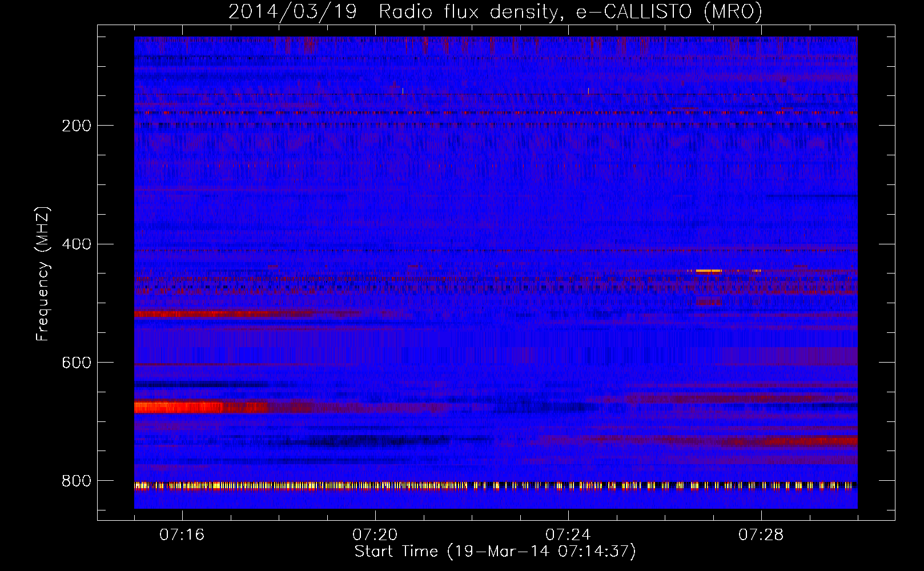Click the 200 frequency tick label
Viewport: 924px width, 571px height.
pyautogui.click(x=77, y=126)
